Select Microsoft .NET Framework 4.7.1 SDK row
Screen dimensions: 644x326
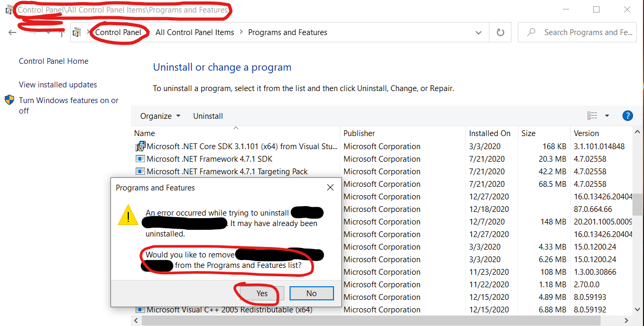pos(382,159)
